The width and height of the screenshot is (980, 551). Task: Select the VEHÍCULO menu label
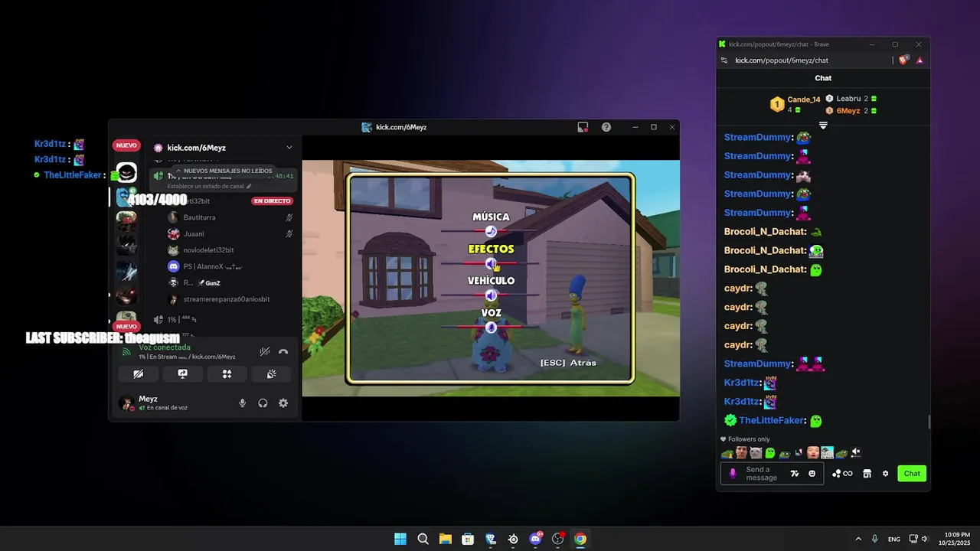click(x=491, y=281)
